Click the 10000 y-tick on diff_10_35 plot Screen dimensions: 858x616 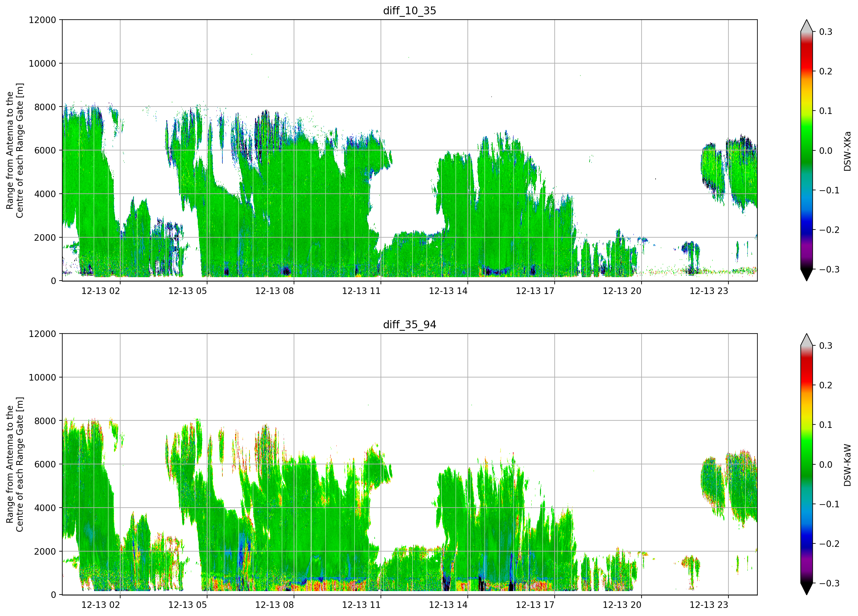(x=42, y=64)
